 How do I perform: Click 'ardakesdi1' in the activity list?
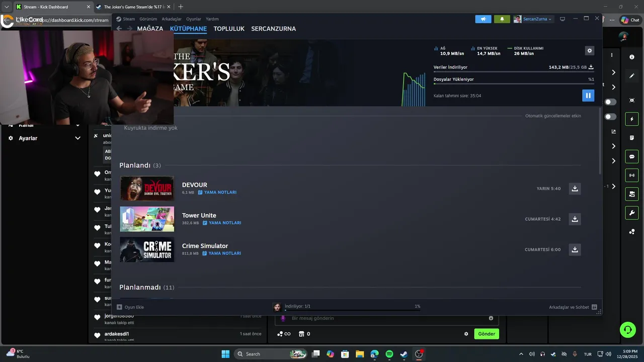click(x=117, y=334)
